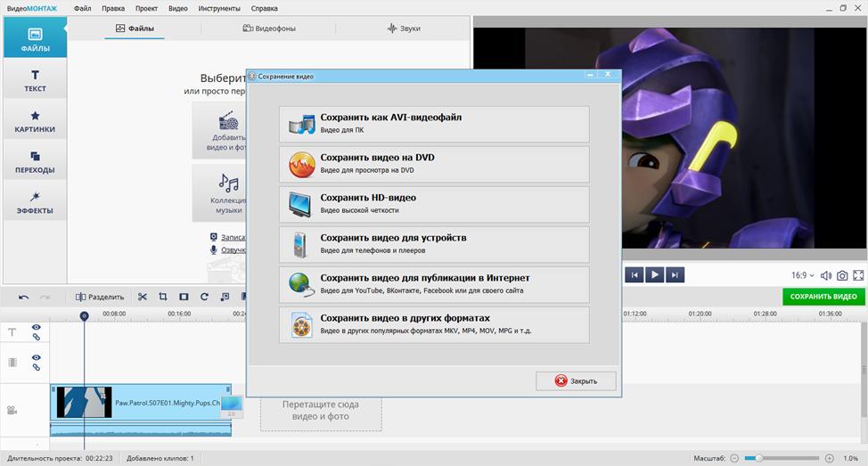Click the Коллекция музыки music icon
868x466 pixels.
(x=229, y=183)
